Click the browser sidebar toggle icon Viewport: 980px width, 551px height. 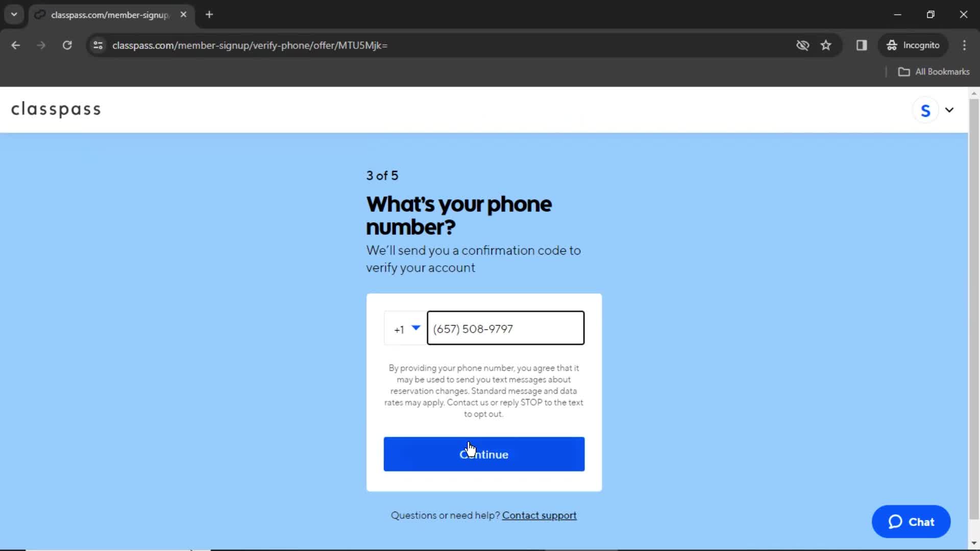[x=862, y=45]
